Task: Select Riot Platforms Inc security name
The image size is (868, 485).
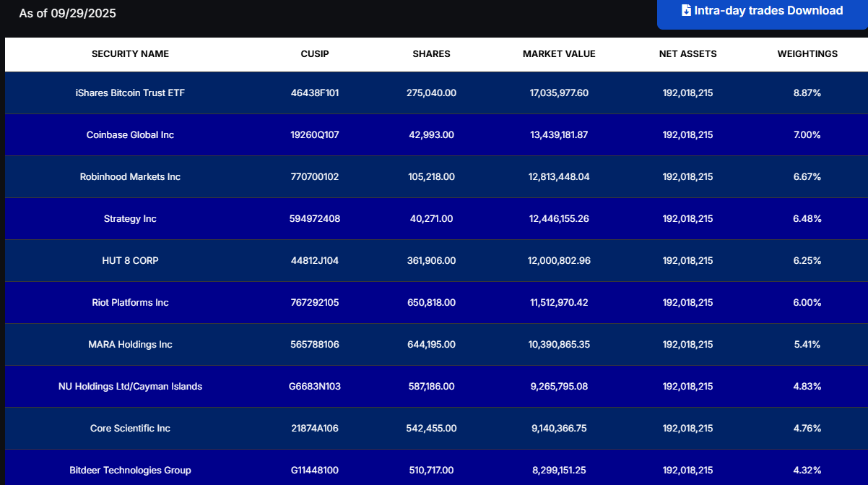Action: point(130,303)
